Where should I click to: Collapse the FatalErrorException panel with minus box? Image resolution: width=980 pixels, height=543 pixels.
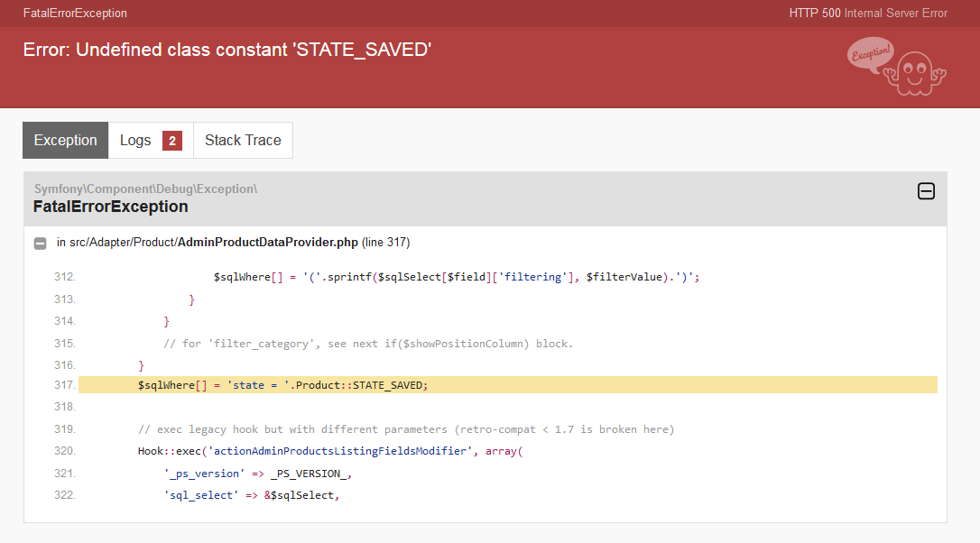point(926,191)
